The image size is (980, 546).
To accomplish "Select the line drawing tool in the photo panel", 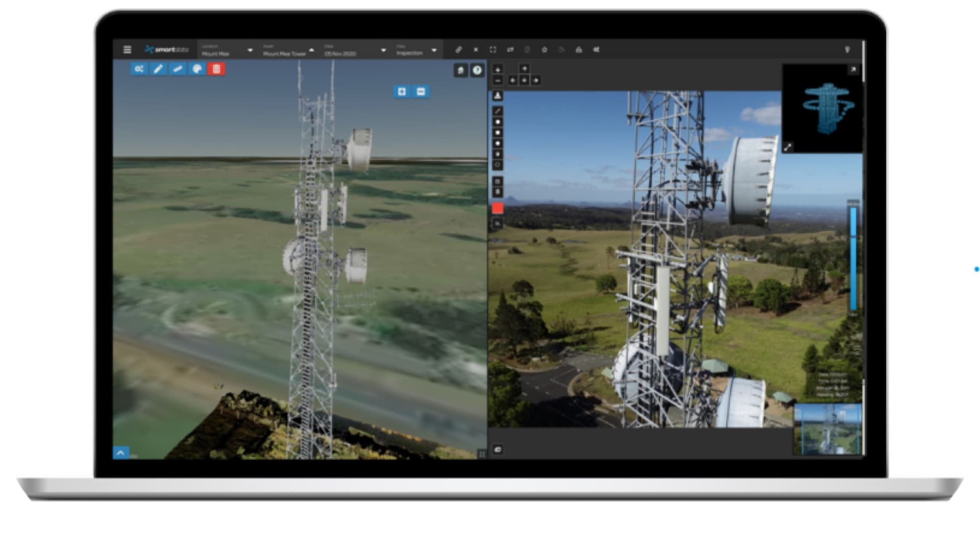I will coord(498,110).
